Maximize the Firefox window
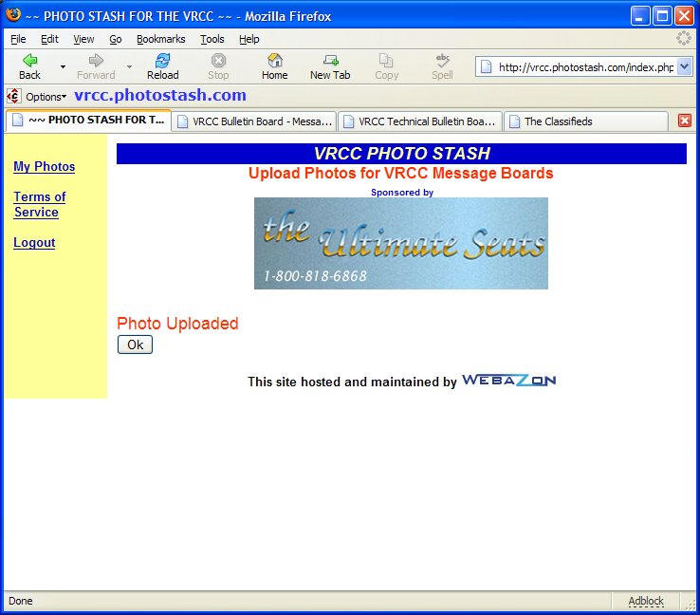 (x=662, y=16)
